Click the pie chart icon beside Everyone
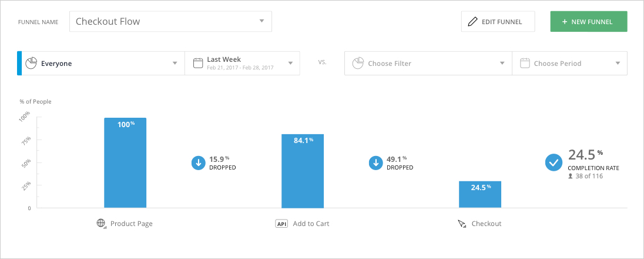The width and height of the screenshot is (644, 259). [31, 63]
